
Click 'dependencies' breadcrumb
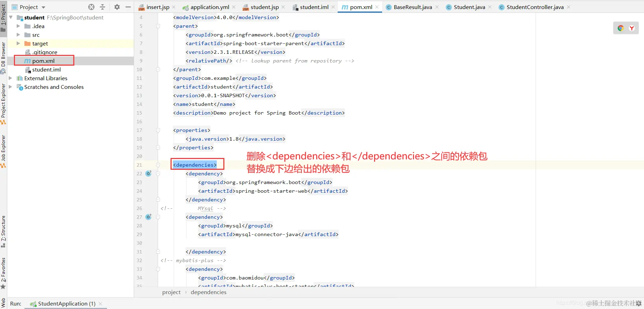click(x=208, y=292)
